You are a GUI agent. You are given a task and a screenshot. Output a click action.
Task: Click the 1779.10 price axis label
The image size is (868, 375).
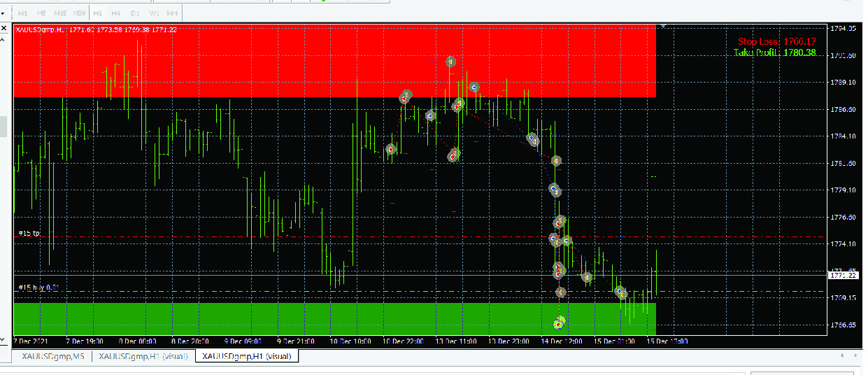pos(843,190)
